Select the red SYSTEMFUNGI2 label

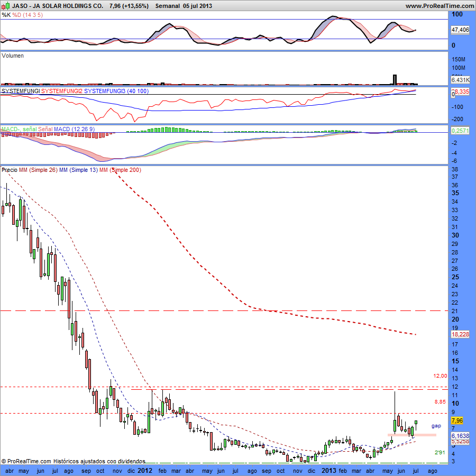(62, 91)
